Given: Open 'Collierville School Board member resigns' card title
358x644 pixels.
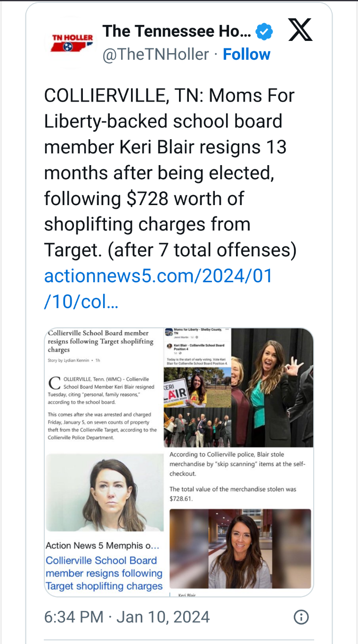Looking at the screenshot, I should click(x=104, y=573).
